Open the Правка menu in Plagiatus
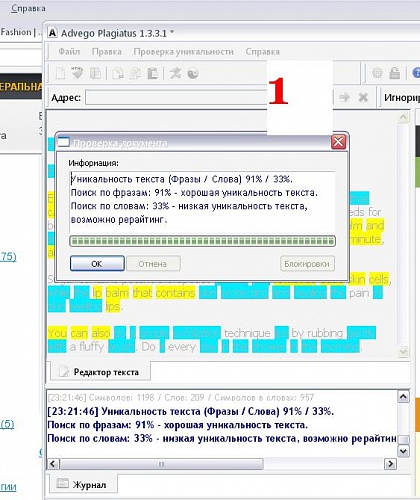 point(106,52)
